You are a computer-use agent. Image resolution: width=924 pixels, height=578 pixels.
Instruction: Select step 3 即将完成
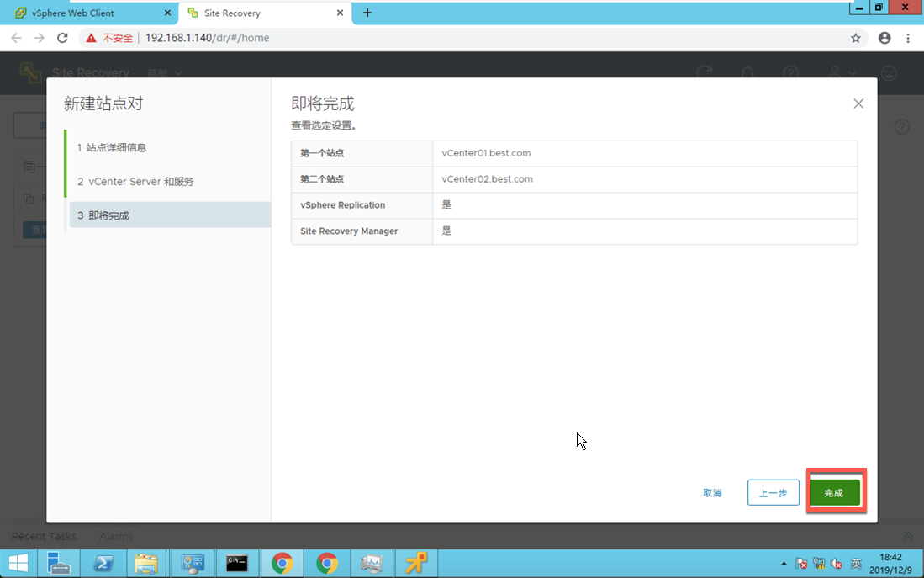(x=170, y=215)
